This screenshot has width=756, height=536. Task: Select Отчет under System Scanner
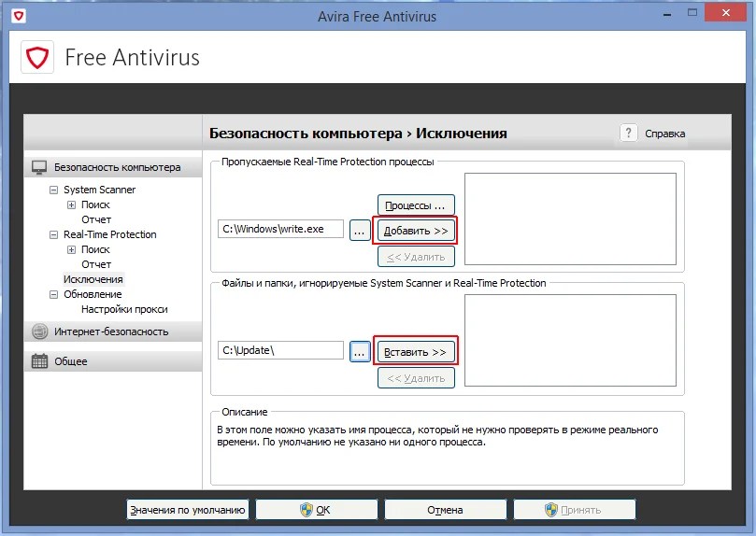pos(96,219)
